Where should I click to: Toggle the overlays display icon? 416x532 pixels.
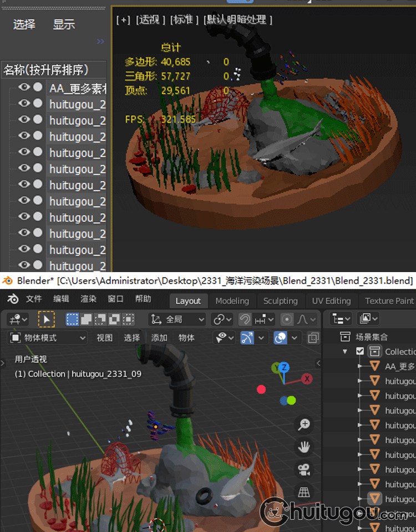coord(281,337)
